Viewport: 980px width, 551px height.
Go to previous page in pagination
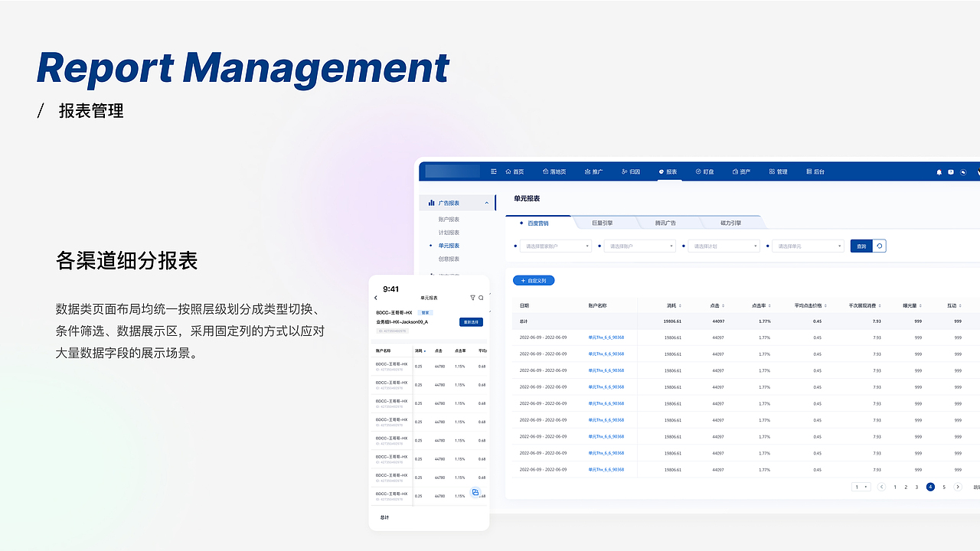(x=881, y=487)
